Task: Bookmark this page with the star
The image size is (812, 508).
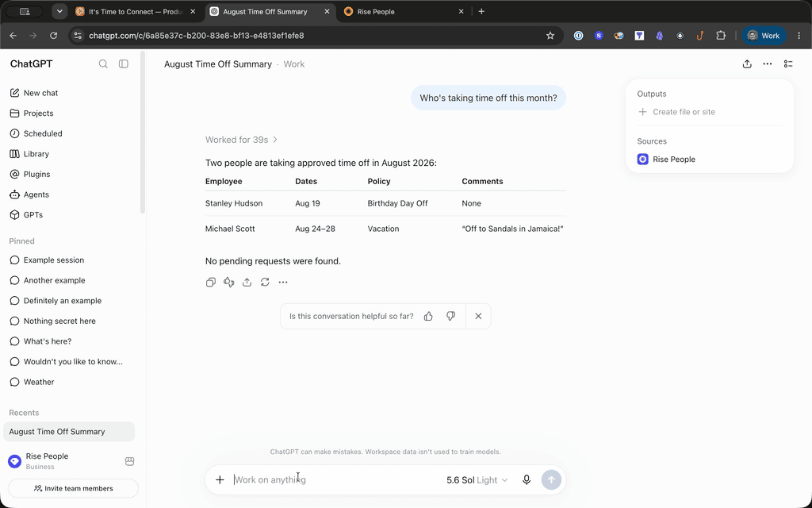Action: click(x=550, y=35)
